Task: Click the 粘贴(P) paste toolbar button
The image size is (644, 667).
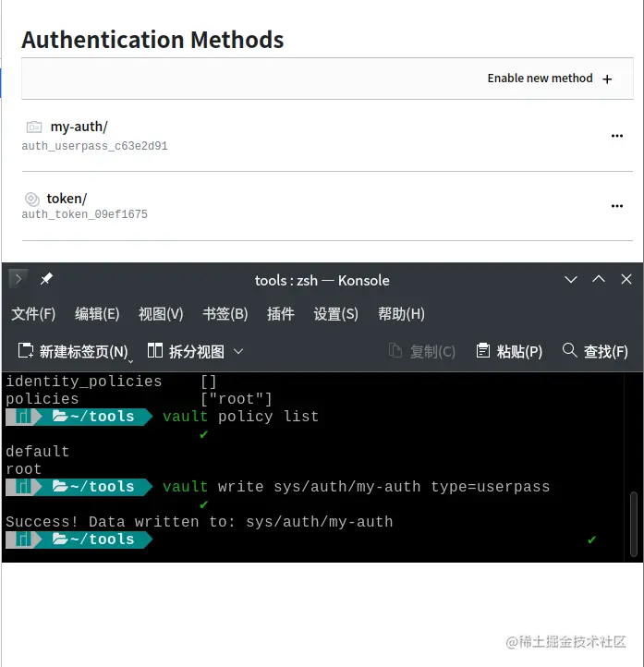Action: tap(509, 352)
